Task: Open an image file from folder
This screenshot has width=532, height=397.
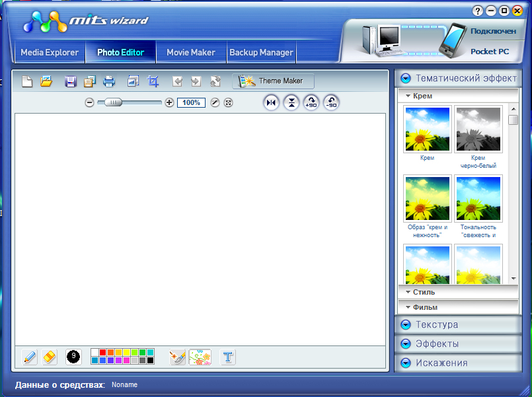Action: point(46,81)
